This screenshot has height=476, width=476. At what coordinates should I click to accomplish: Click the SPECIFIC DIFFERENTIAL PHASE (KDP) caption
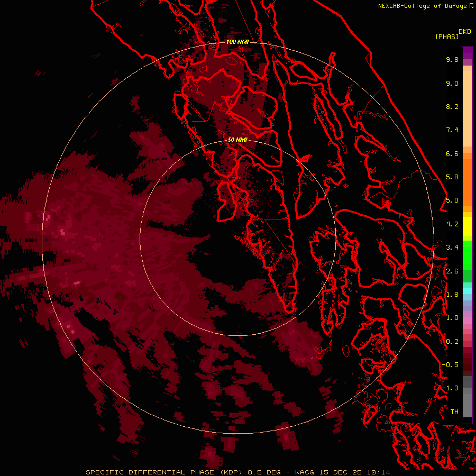pyautogui.click(x=164, y=472)
